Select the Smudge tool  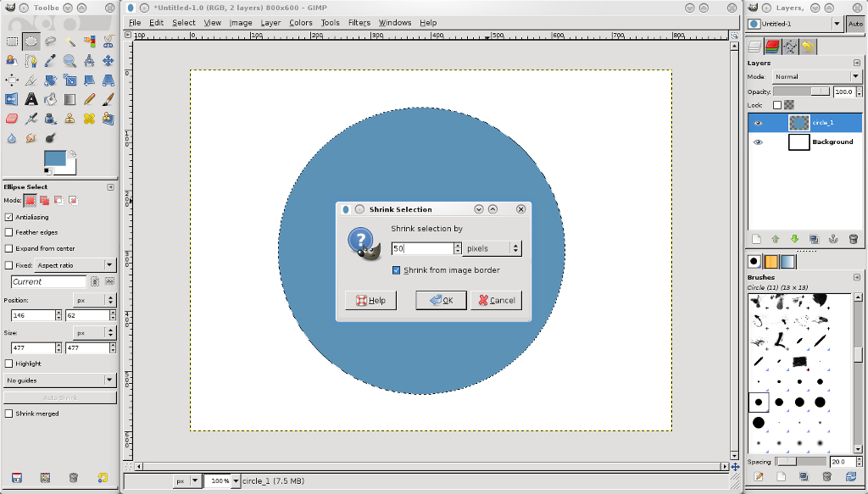pyautogui.click(x=31, y=138)
